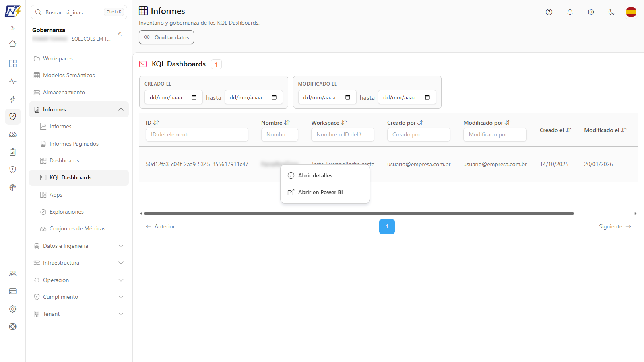
Task: Sort table by Modificado el column
Action: coord(624,130)
